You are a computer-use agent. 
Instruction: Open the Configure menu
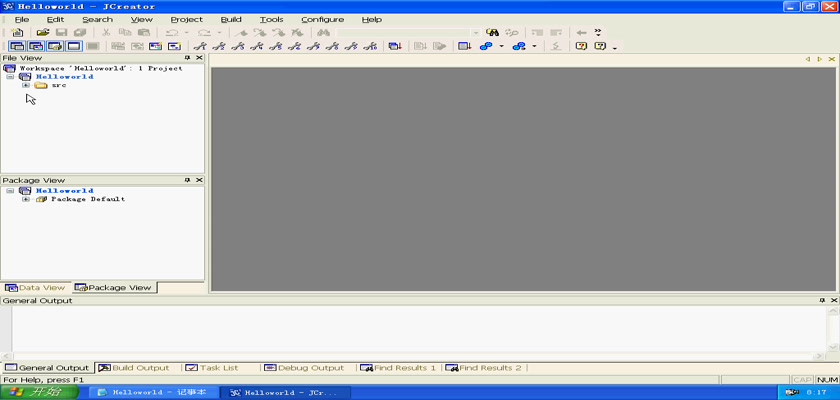pyautogui.click(x=322, y=20)
